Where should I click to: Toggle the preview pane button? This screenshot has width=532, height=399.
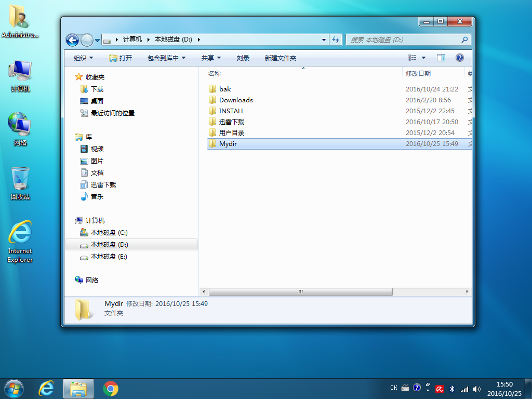coord(441,58)
